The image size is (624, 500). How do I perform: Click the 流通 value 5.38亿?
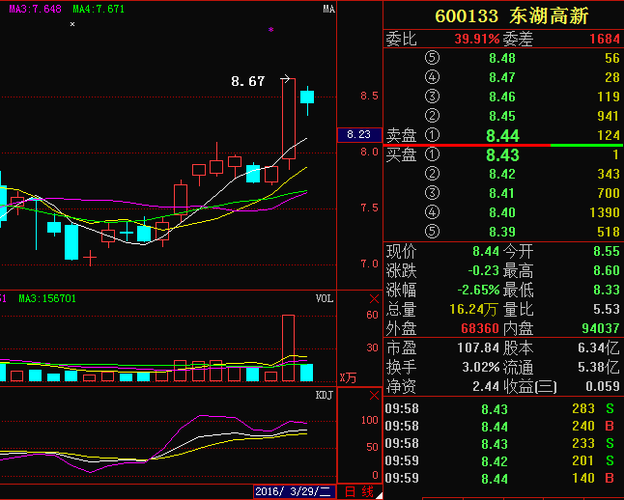pyautogui.click(x=599, y=367)
